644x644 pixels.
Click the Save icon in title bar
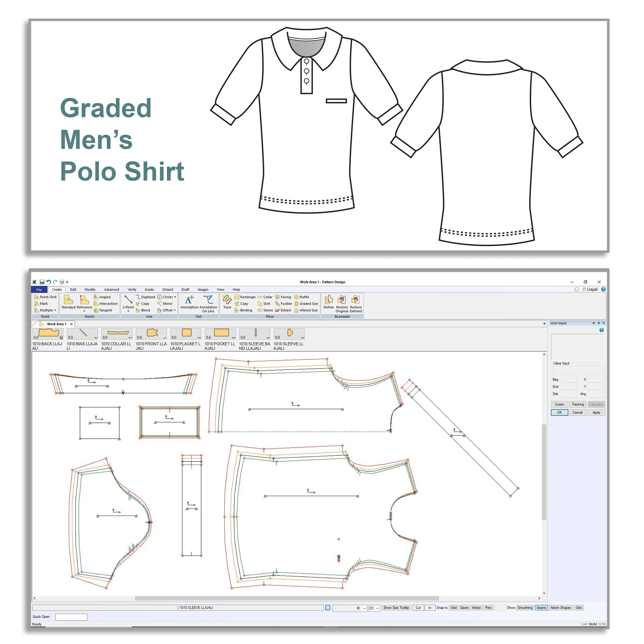[x=42, y=282]
